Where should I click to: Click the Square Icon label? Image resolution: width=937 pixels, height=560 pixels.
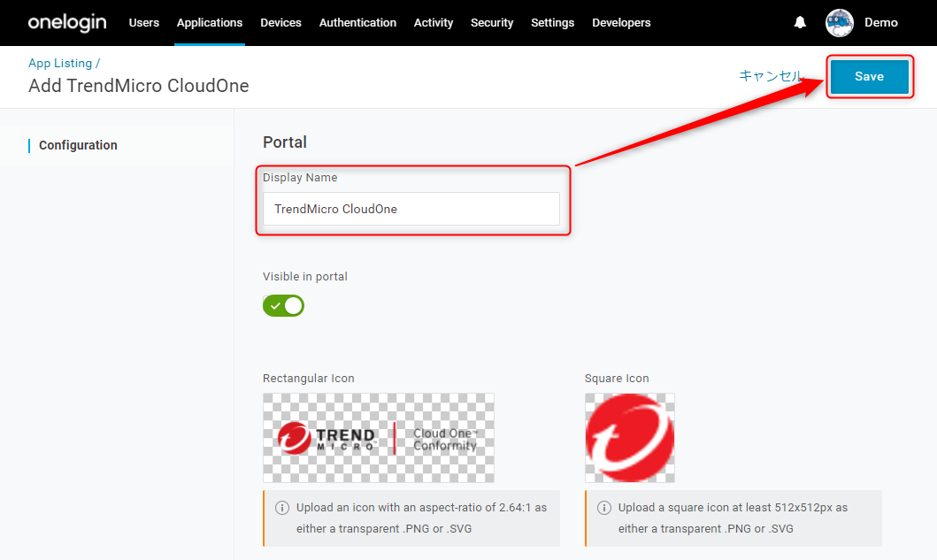[617, 379]
